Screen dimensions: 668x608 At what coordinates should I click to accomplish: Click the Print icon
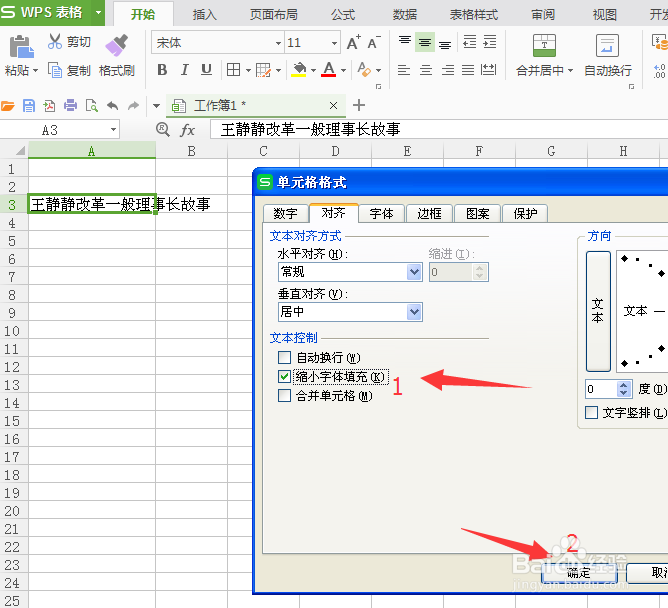(70, 105)
